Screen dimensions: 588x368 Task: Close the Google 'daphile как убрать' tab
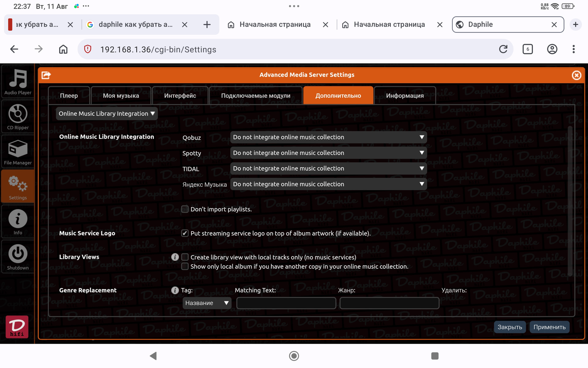tap(185, 25)
